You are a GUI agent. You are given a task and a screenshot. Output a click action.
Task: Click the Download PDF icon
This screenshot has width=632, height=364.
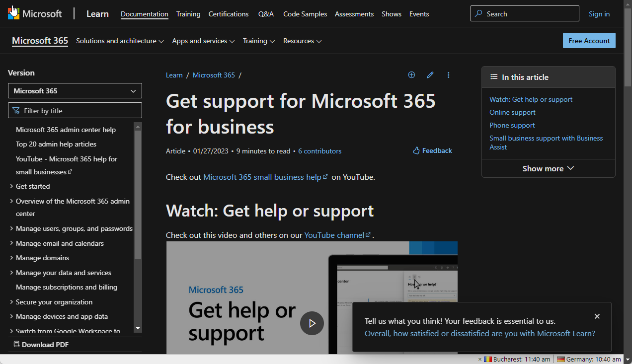coord(16,344)
